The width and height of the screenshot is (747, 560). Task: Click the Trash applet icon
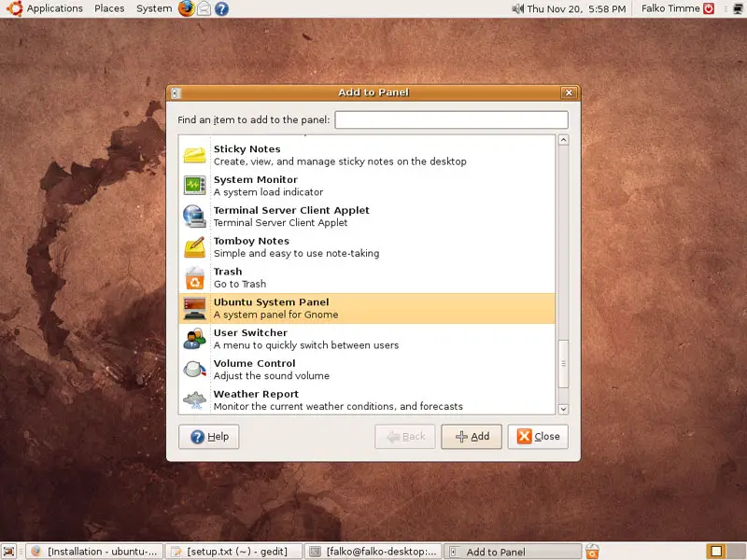194,278
